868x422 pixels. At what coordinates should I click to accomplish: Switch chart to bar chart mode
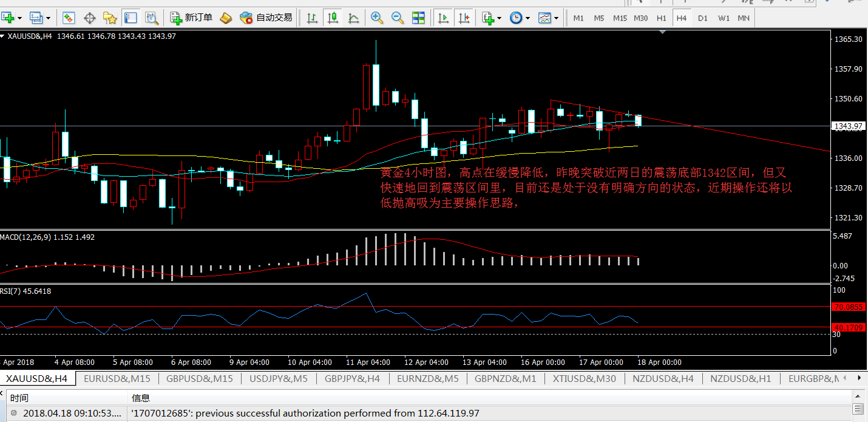[312, 18]
